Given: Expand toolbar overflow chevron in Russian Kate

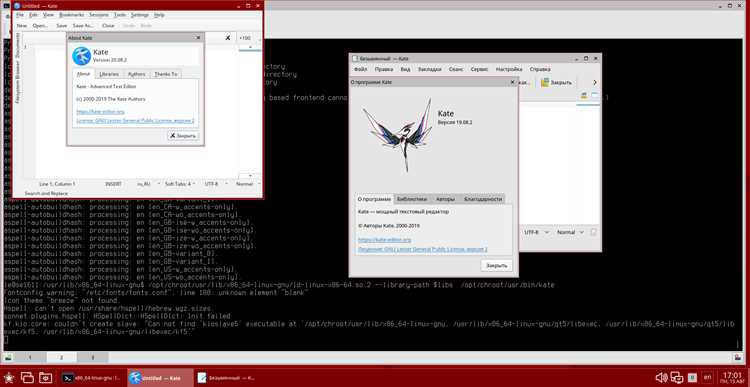Looking at the screenshot, I should (x=595, y=82).
